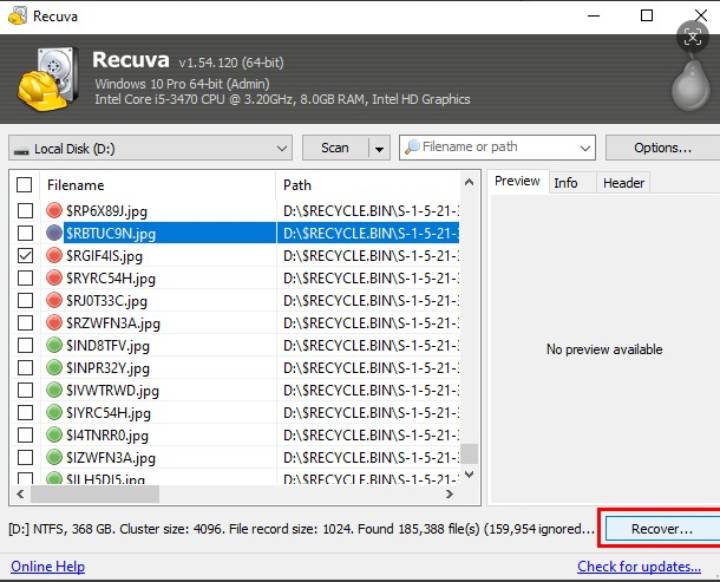
Task: Open the Scan button's arrow dropdown
Action: [x=379, y=148]
